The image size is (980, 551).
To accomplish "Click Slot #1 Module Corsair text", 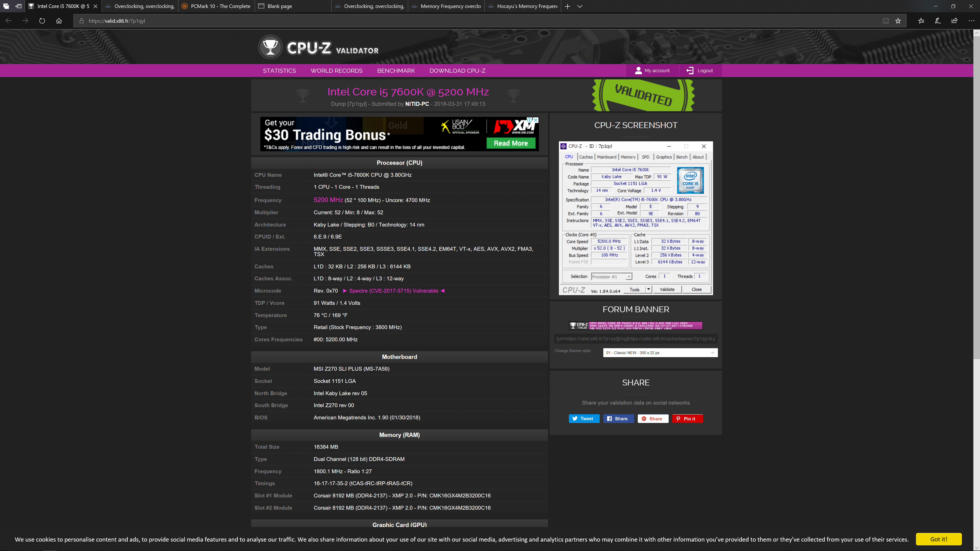I will (x=402, y=495).
